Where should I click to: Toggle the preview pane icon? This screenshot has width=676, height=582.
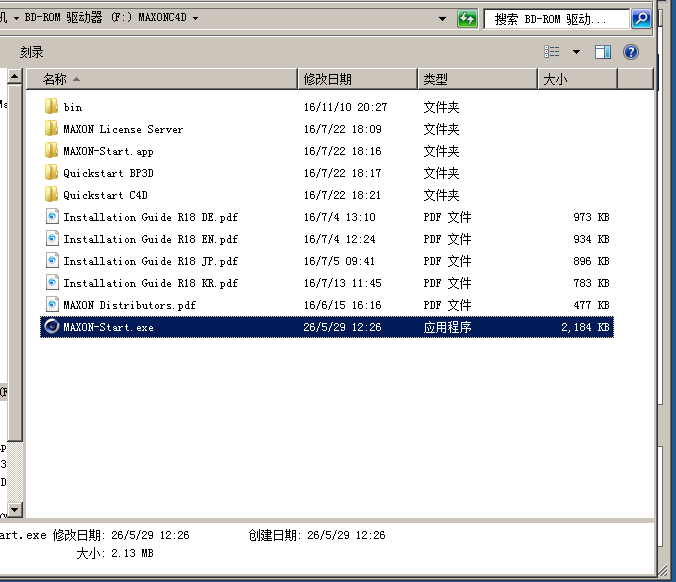603,52
